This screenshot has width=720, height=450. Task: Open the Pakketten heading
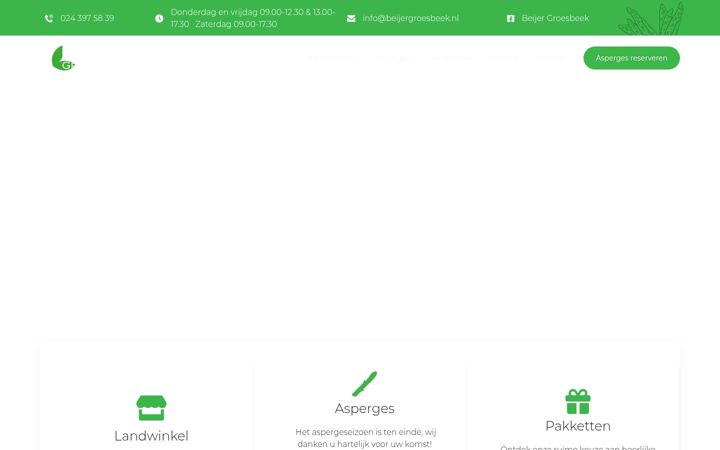[578, 426]
